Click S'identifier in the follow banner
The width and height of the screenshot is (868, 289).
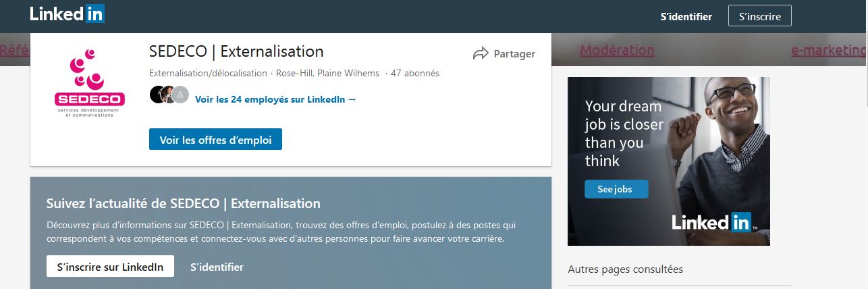click(x=217, y=267)
